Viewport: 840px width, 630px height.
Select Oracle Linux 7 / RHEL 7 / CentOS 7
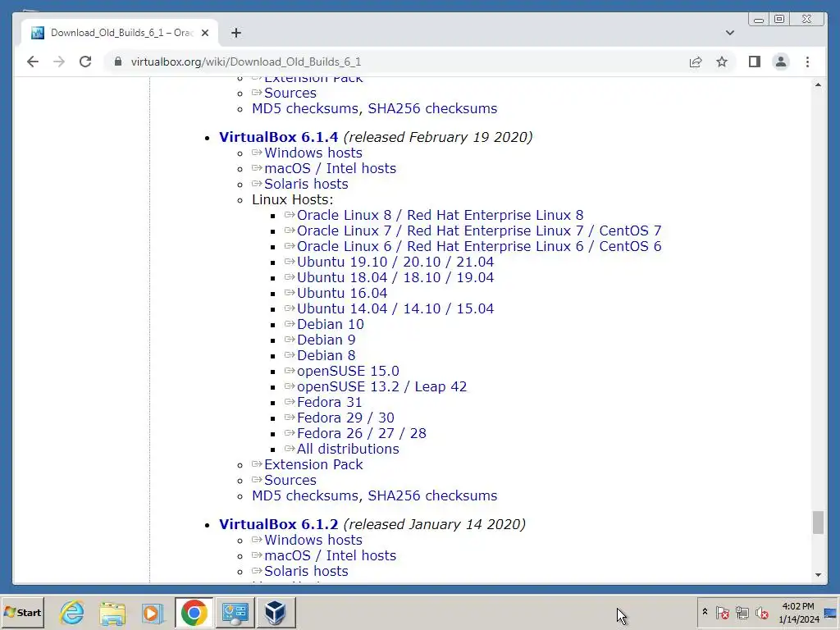coord(479,231)
